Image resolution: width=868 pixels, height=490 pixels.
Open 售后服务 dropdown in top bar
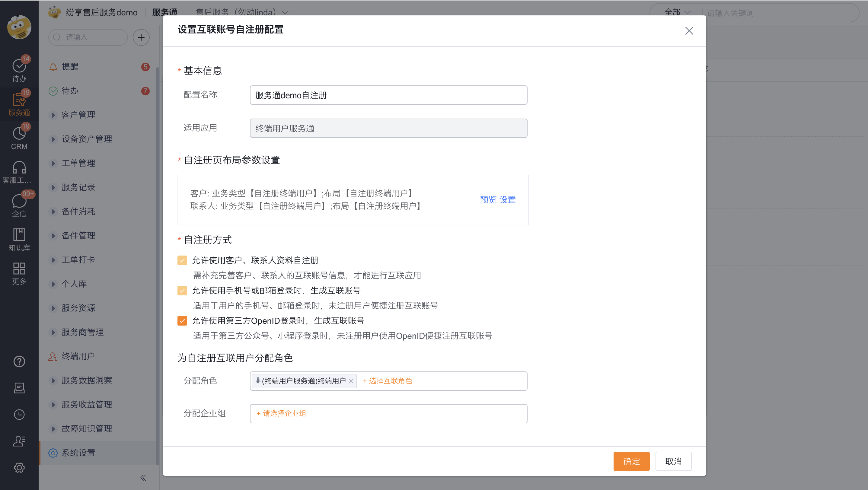pyautogui.click(x=242, y=12)
